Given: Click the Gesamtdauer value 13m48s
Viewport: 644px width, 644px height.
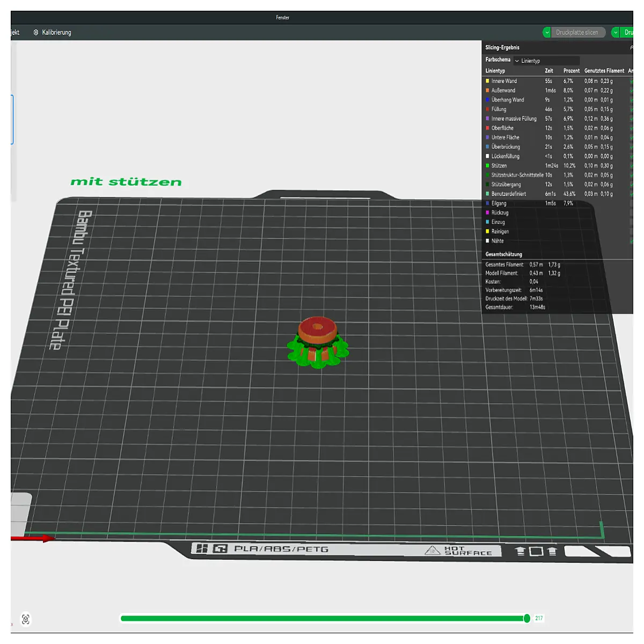Looking at the screenshot, I should pos(537,308).
